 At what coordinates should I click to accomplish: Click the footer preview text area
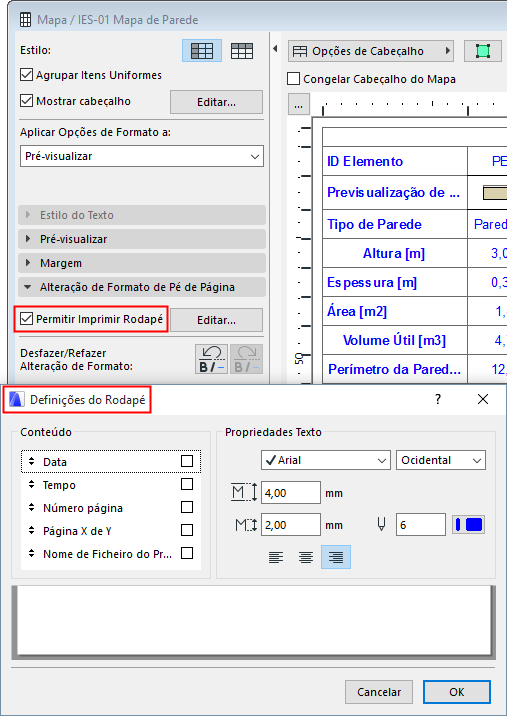[254, 621]
